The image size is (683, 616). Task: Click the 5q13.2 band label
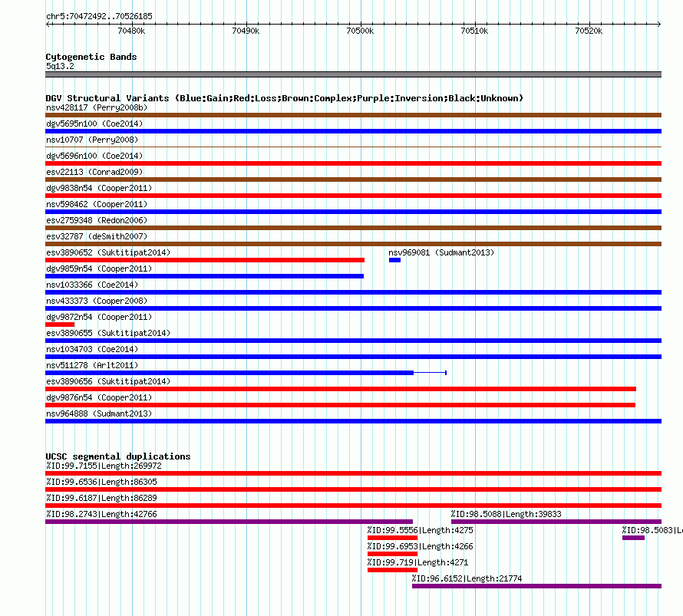pyautogui.click(x=60, y=66)
